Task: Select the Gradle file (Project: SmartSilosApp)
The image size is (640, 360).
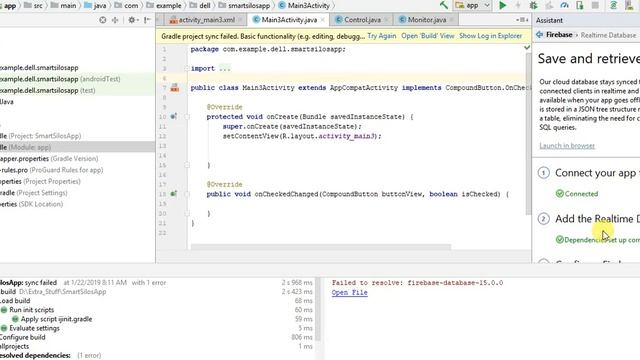Action: [x=77, y=136]
